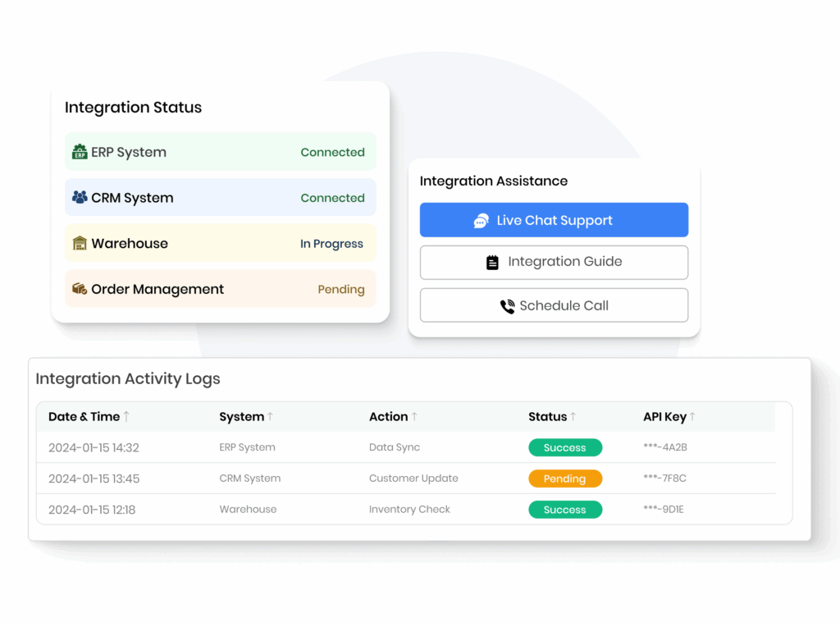Image resolution: width=840 pixels, height=623 pixels.
Task: Click the Action column header
Action: click(388, 417)
